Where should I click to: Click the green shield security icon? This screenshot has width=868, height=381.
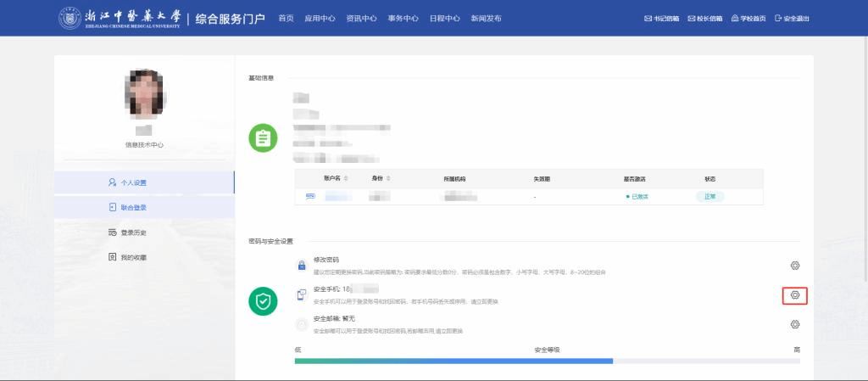[263, 300]
